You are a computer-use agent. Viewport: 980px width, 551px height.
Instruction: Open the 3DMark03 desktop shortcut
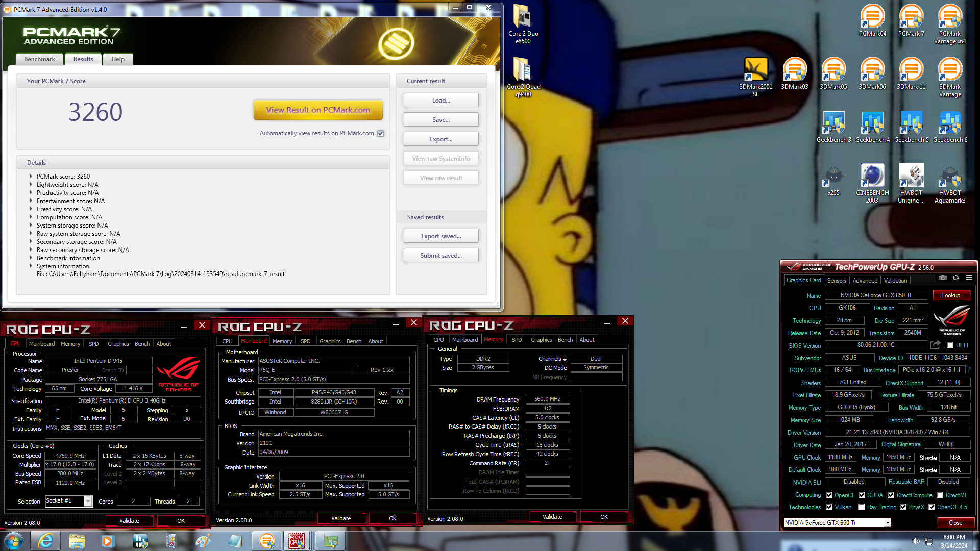tap(795, 73)
